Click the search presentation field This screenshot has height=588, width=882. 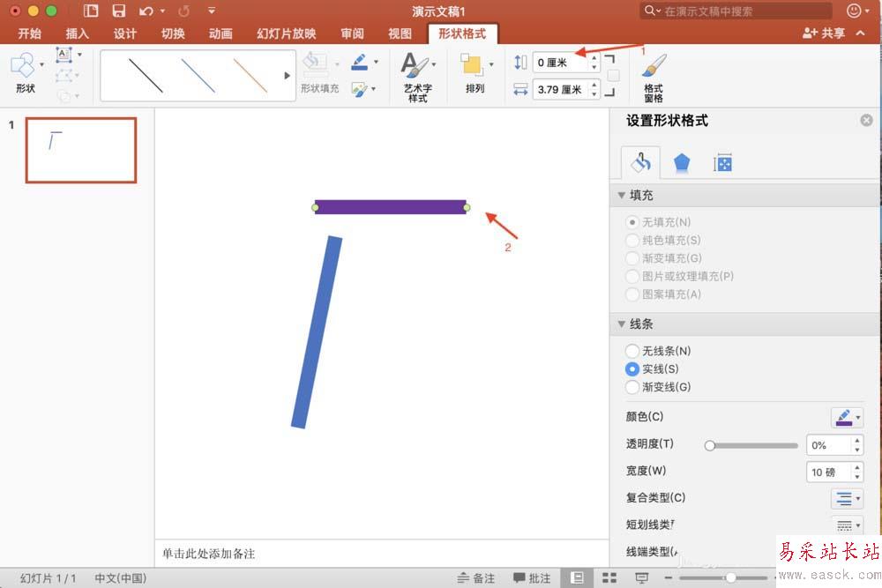(x=736, y=11)
